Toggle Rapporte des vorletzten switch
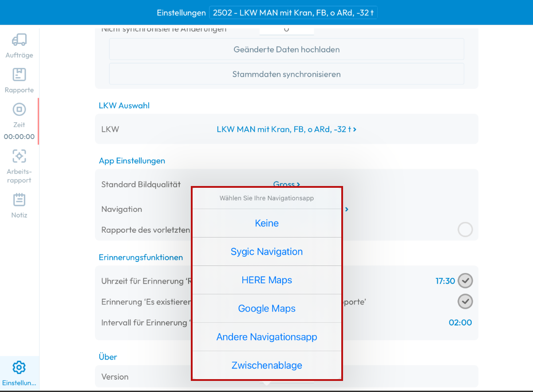 [465, 230]
